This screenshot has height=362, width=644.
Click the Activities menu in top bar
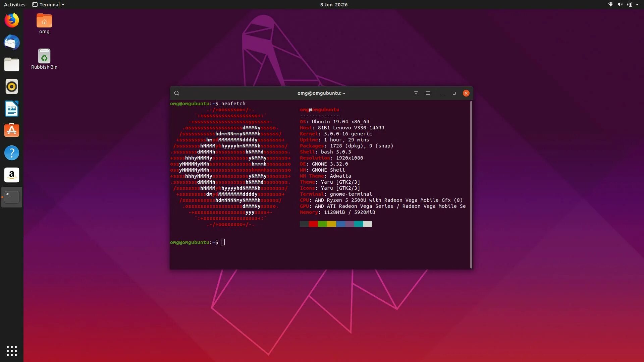pos(14,4)
